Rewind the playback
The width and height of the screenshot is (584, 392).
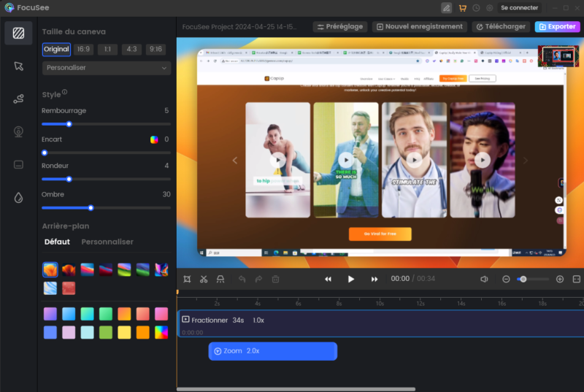[328, 279]
